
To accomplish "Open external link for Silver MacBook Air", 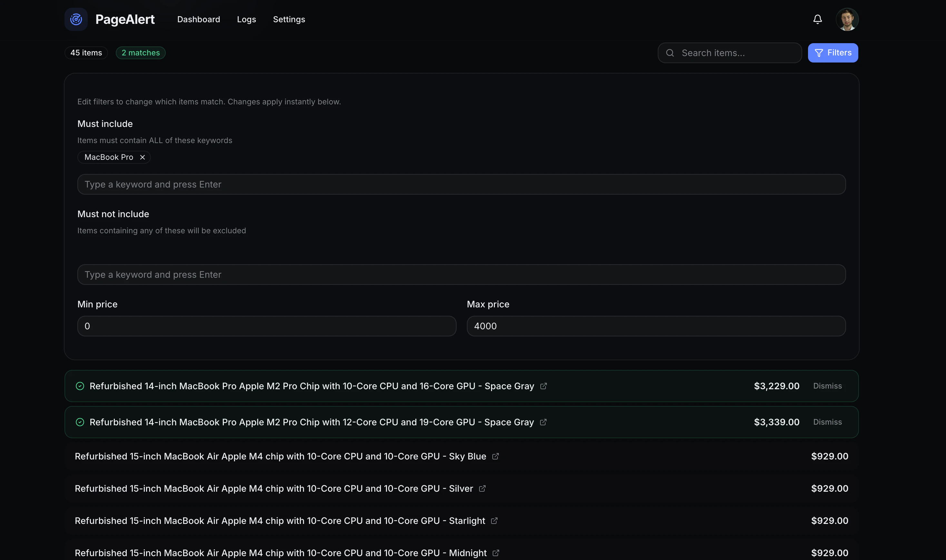I will tap(482, 488).
